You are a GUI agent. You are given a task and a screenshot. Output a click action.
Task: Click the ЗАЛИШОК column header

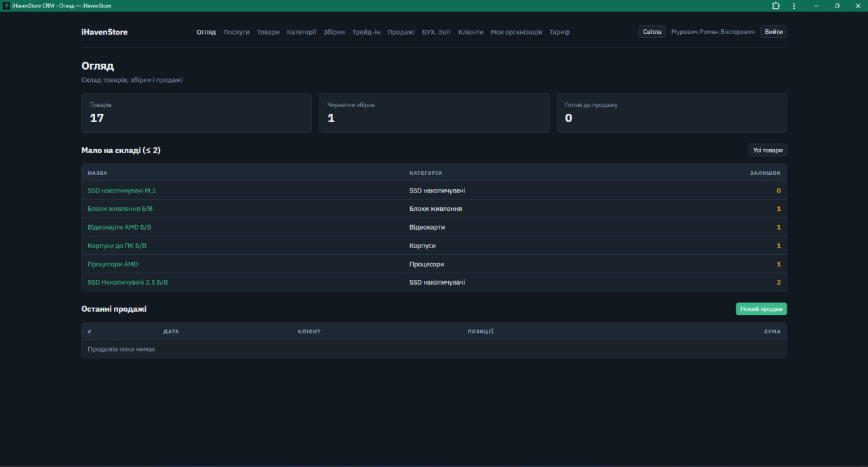tap(765, 173)
